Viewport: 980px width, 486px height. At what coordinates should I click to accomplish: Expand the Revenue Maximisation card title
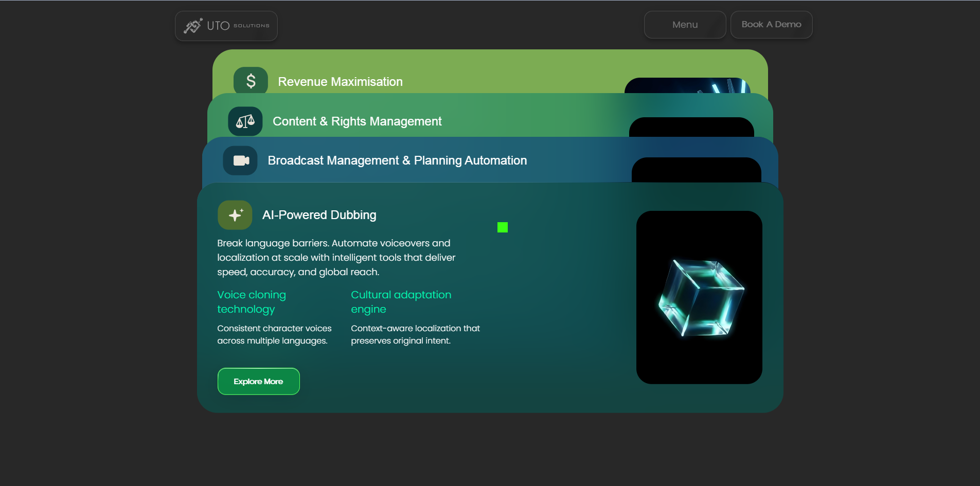click(x=340, y=82)
